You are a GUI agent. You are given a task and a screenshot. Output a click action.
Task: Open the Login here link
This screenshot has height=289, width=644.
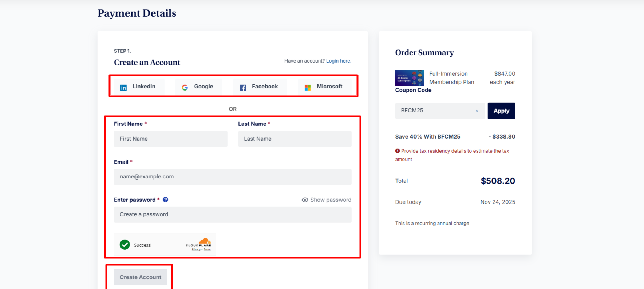click(x=338, y=61)
